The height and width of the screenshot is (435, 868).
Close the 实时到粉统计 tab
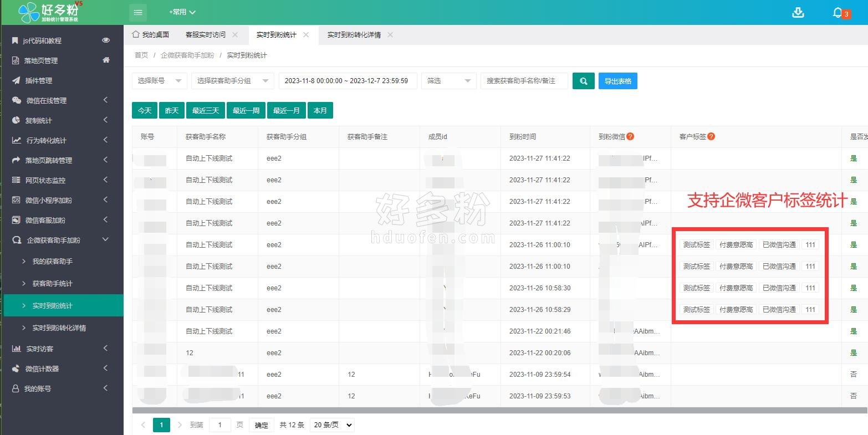[306, 34]
